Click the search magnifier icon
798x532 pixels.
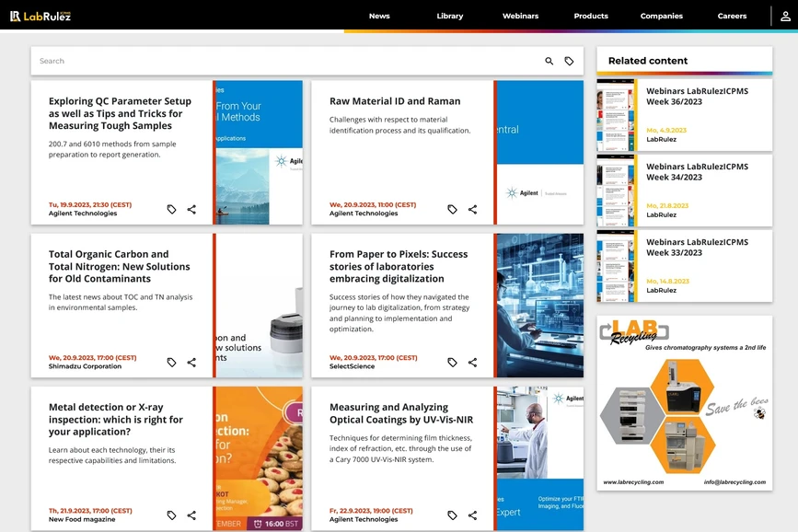[x=549, y=61]
